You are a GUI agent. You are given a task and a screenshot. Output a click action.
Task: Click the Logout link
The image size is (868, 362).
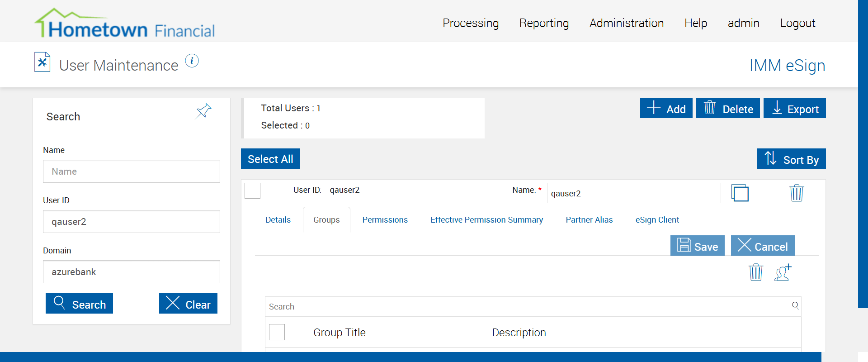click(x=797, y=23)
